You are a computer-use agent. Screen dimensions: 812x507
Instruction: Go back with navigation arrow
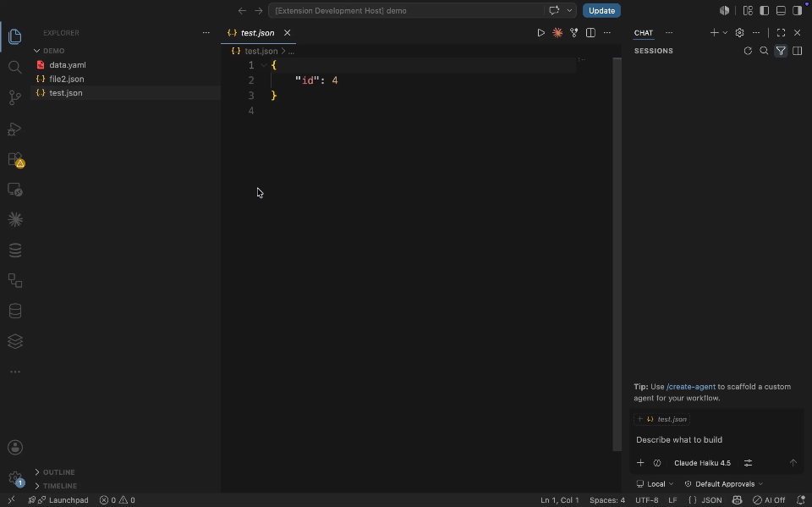[x=242, y=10]
